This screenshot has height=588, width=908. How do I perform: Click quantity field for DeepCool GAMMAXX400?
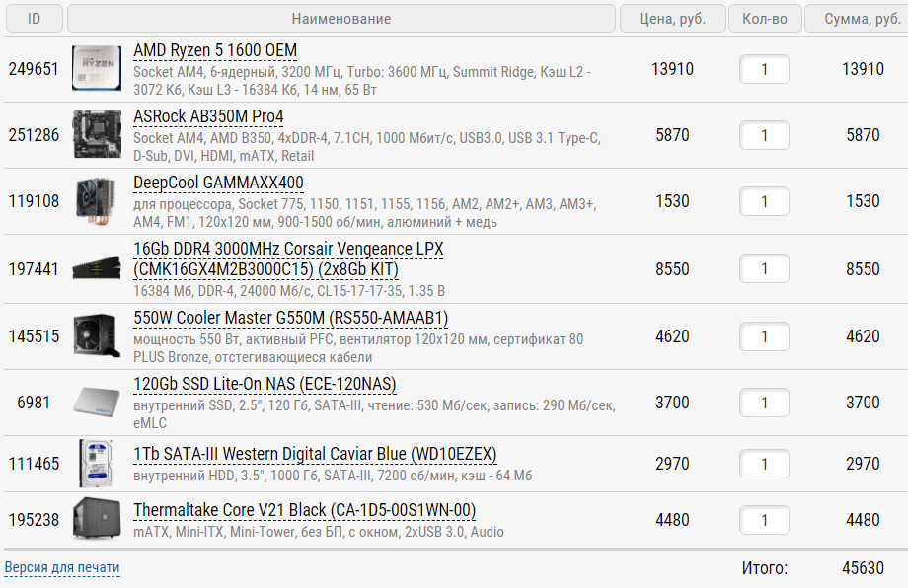764,201
